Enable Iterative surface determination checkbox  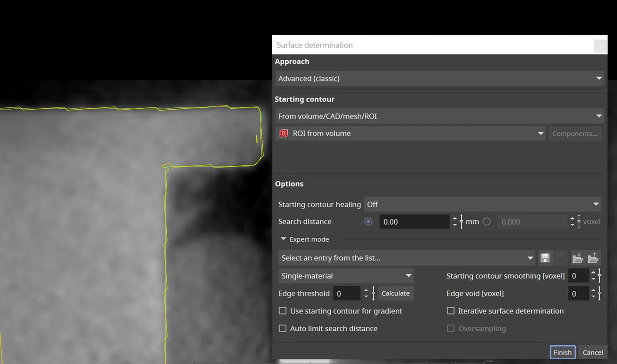click(x=451, y=311)
